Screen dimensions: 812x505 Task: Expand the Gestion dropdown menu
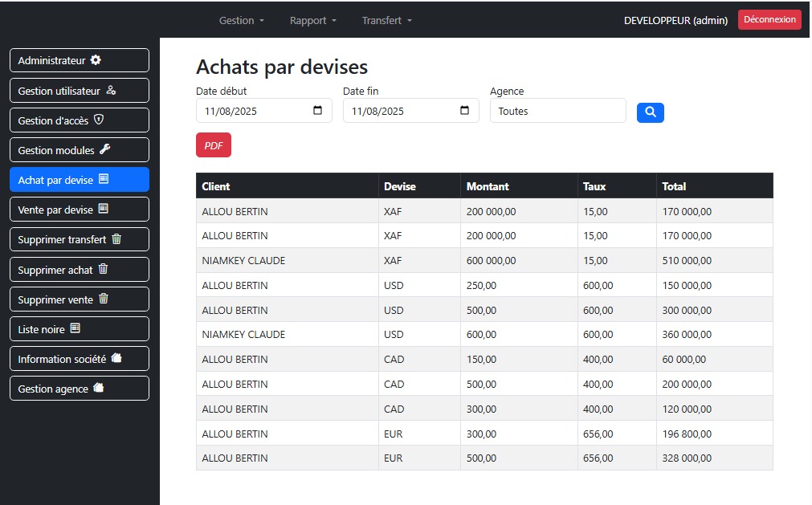click(241, 20)
